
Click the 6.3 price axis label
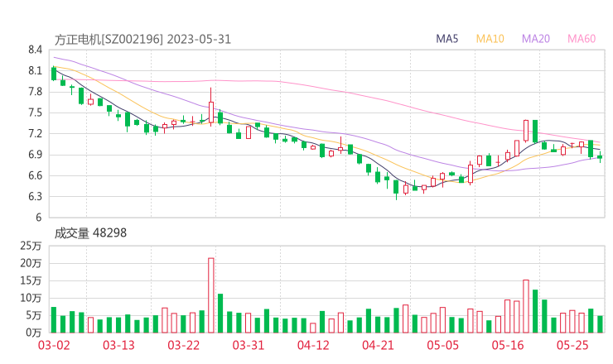(35, 197)
